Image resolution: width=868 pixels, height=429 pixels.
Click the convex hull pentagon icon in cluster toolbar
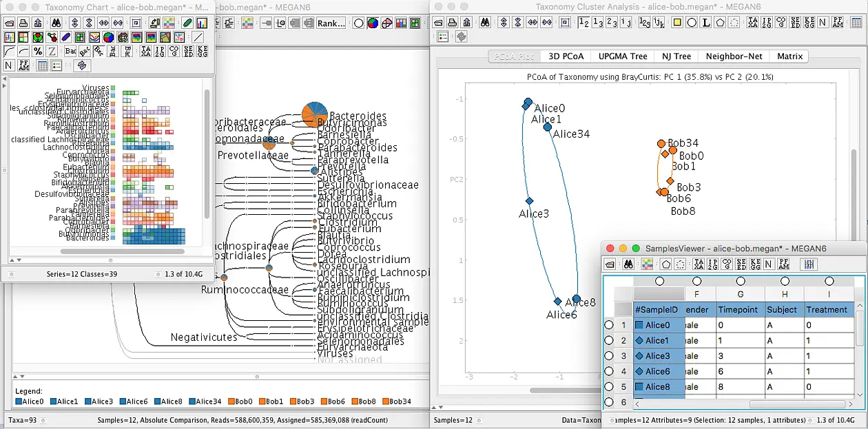720,22
